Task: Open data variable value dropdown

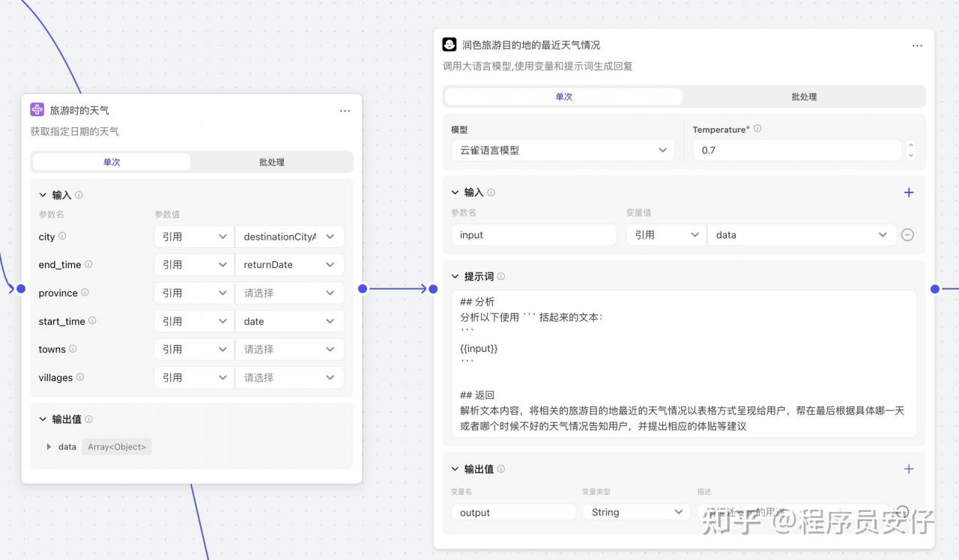Action: [x=802, y=235]
